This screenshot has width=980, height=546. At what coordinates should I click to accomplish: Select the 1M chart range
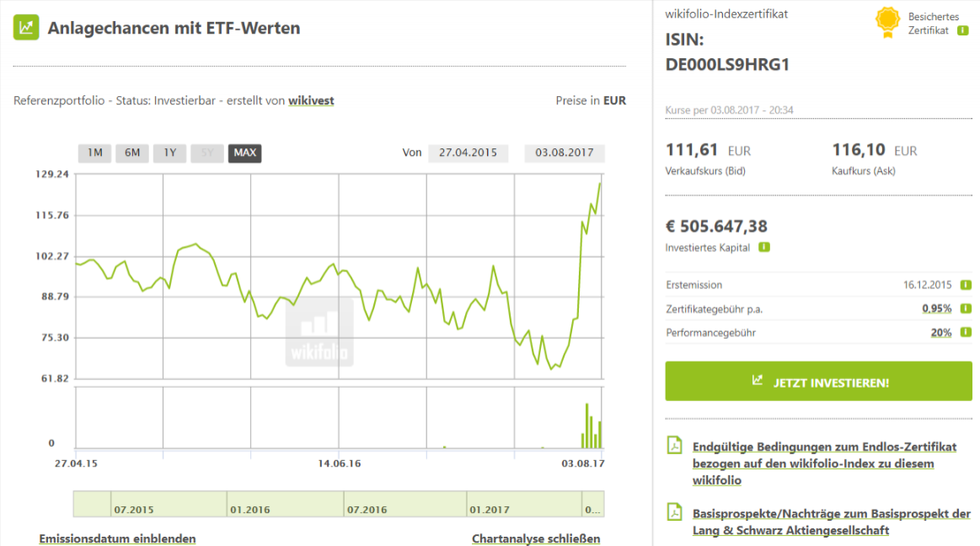point(94,153)
